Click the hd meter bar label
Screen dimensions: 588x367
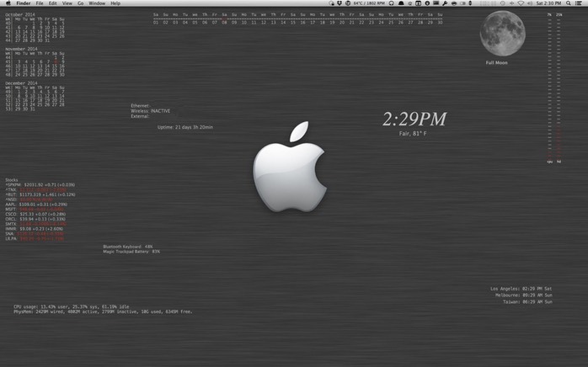tap(559, 162)
